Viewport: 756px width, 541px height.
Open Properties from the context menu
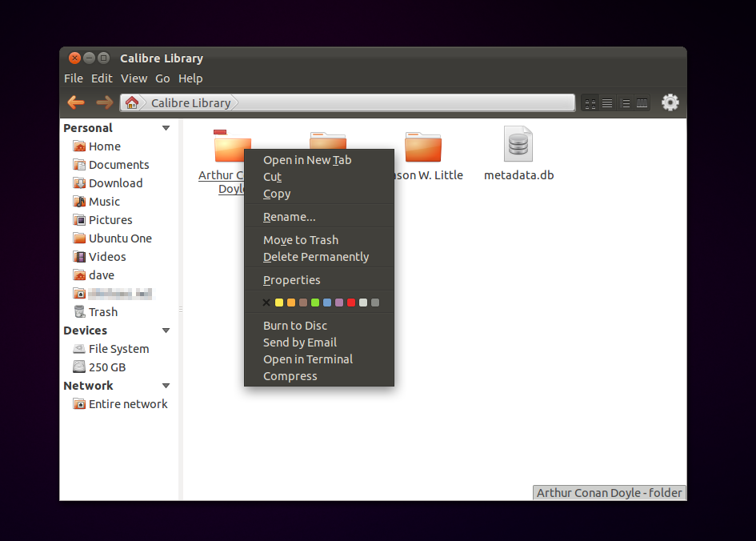tap(319, 280)
